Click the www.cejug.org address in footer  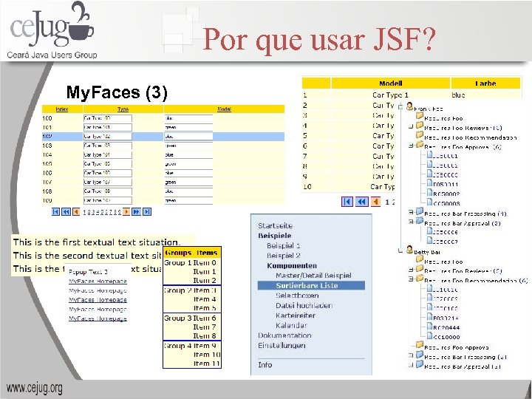(x=34, y=388)
